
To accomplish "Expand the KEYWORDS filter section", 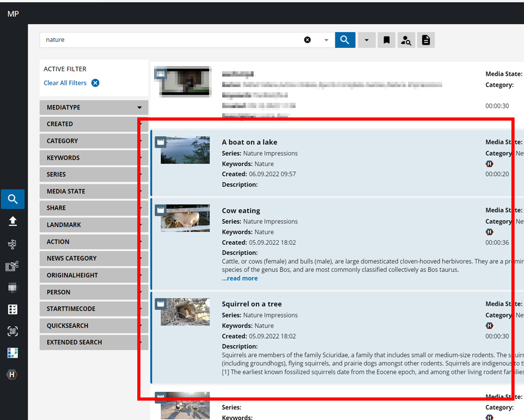I will click(94, 158).
